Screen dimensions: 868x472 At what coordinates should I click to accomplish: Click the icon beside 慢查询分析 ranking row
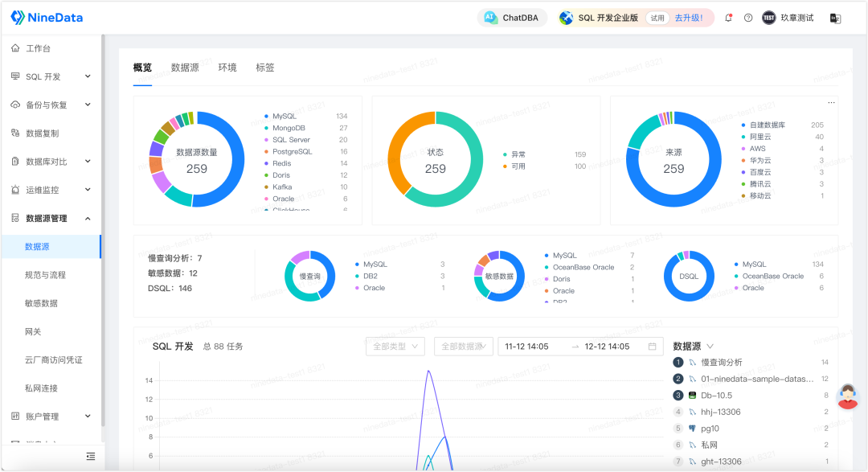(692, 363)
